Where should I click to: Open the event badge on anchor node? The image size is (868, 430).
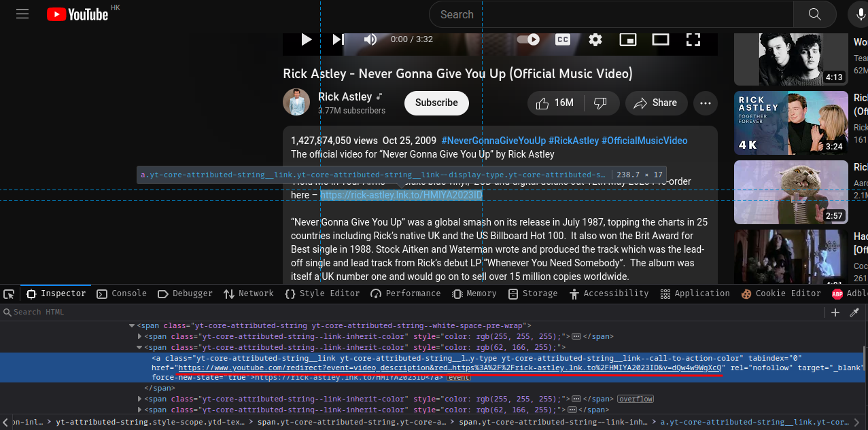point(459,377)
